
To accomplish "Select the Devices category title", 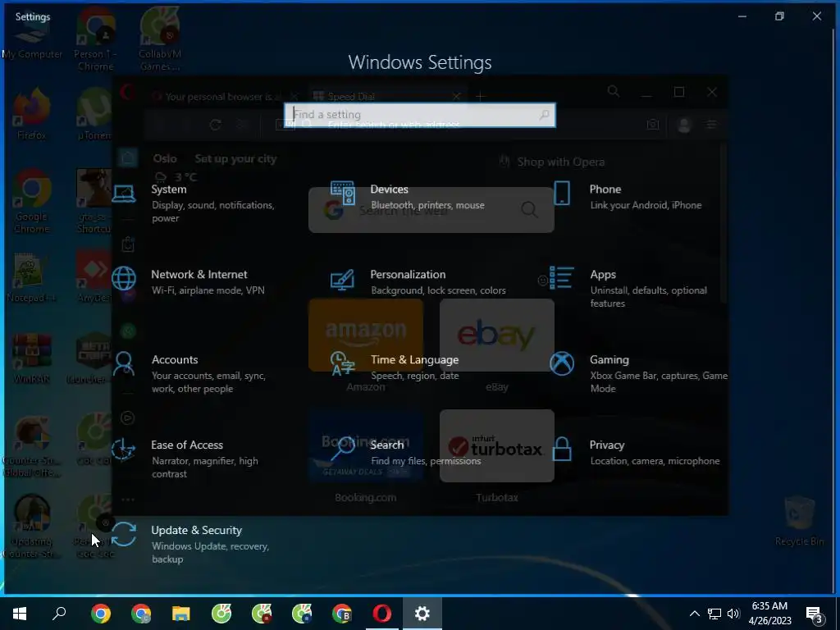I will click(389, 189).
